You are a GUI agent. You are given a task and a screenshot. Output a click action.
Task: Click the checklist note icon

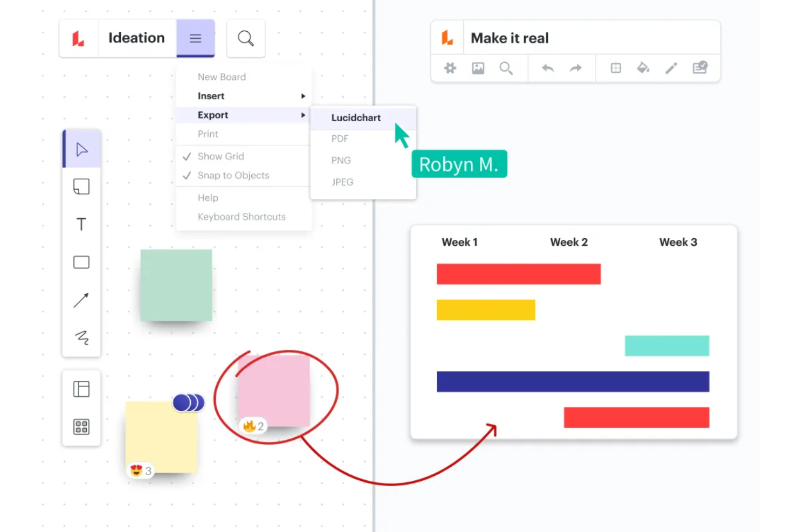point(700,67)
